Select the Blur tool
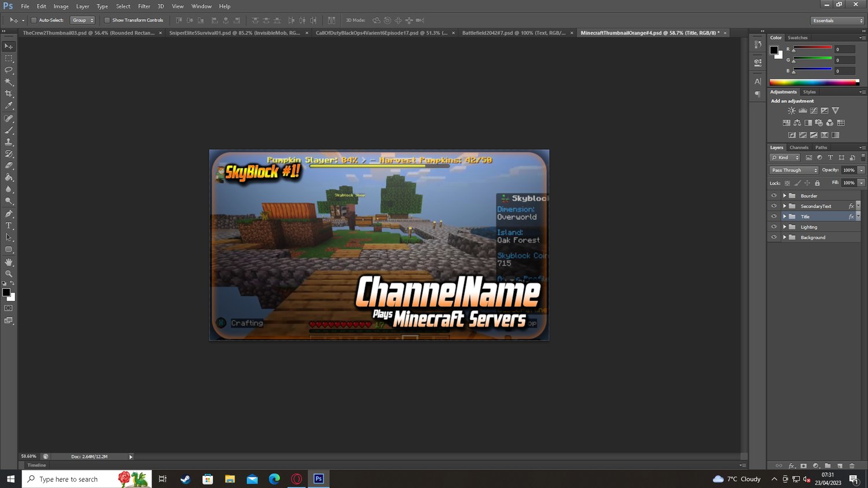The image size is (868, 488). point(9,190)
